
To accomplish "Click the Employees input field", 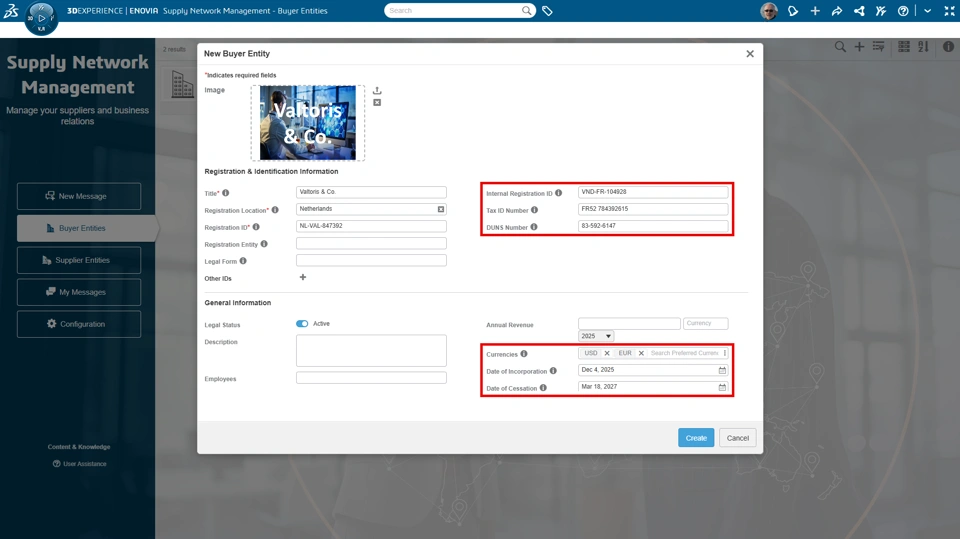I will [x=371, y=378].
